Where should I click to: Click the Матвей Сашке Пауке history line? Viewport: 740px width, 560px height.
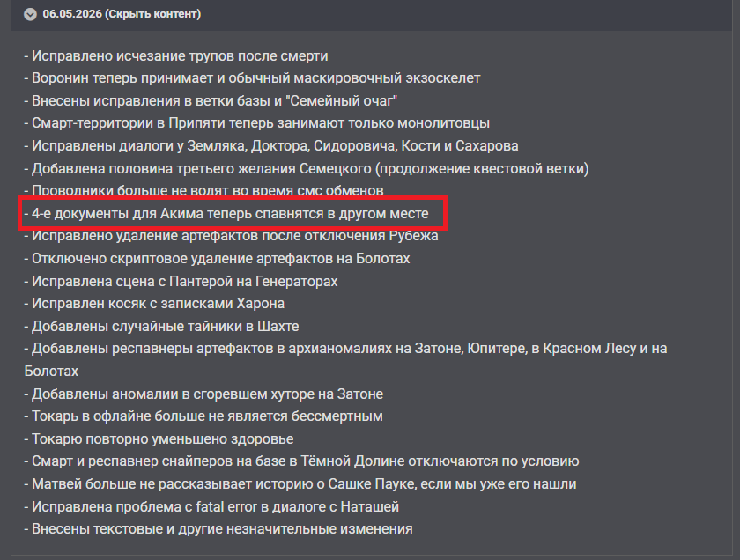(300, 484)
